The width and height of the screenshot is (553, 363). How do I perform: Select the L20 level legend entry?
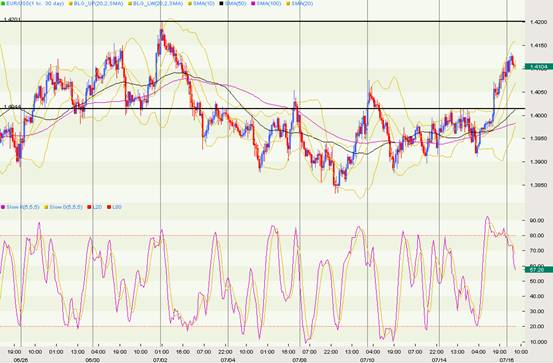[x=94, y=207]
